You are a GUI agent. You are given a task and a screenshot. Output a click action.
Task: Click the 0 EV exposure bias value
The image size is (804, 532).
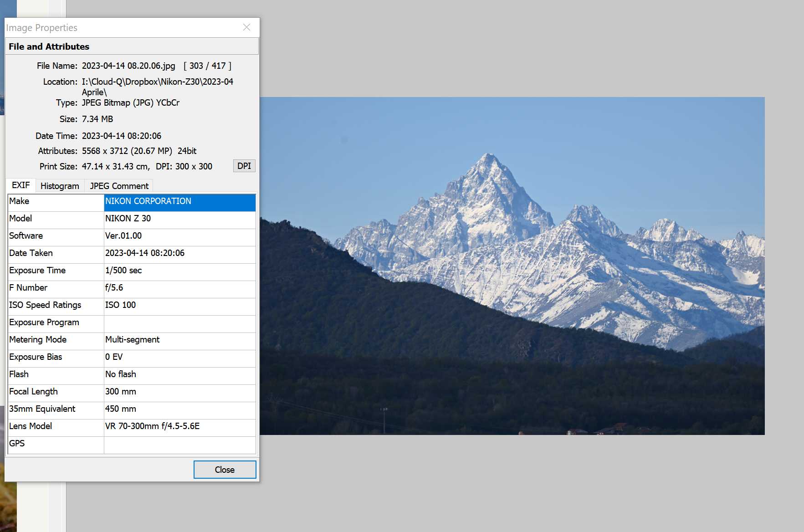[x=179, y=358]
